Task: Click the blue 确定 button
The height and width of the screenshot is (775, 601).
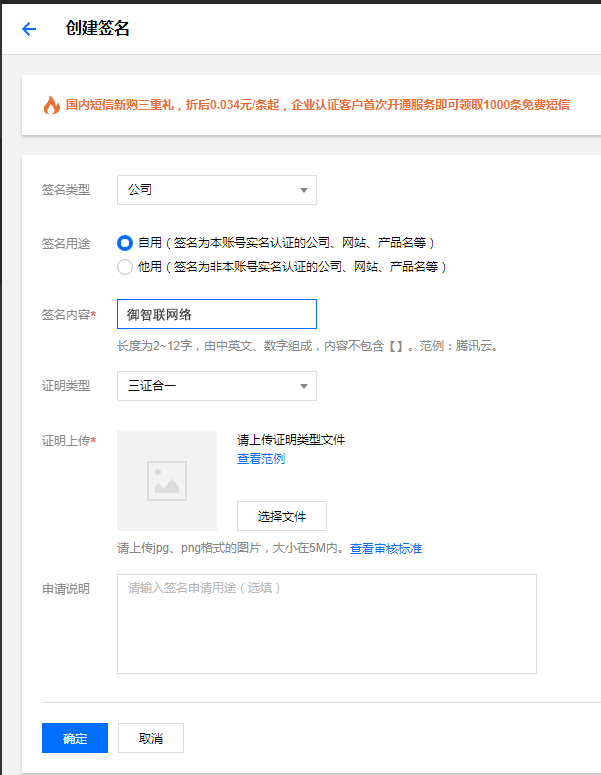Action: click(75, 738)
